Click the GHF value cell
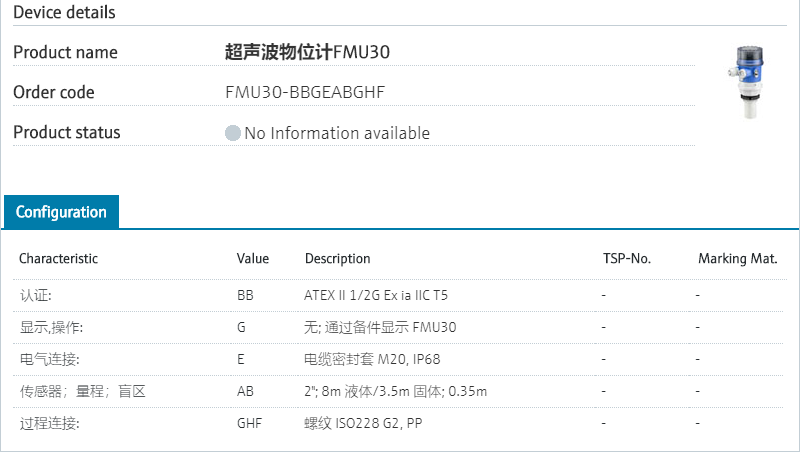This screenshot has width=801, height=455. coord(249,423)
